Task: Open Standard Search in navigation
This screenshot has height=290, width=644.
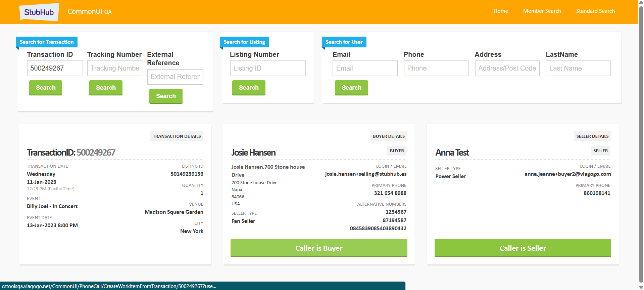Action: click(x=595, y=11)
